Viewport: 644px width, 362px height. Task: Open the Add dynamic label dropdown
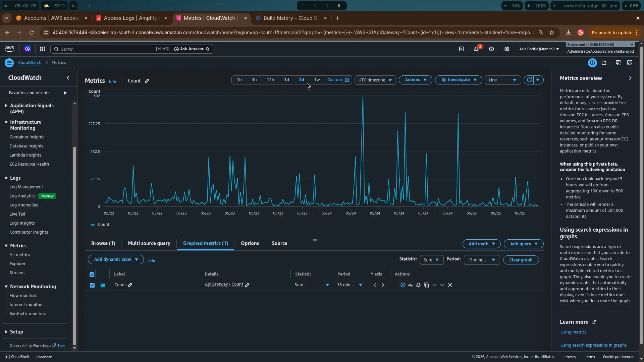(x=116, y=259)
